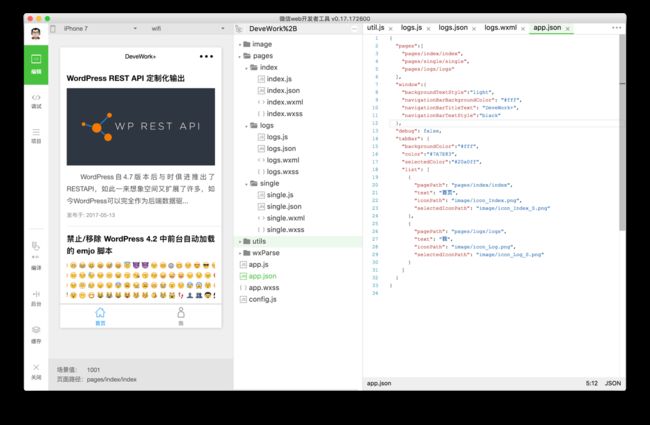Select the green 编辑 edit mode icon
650x425 pixels.
pyautogui.click(x=36, y=65)
